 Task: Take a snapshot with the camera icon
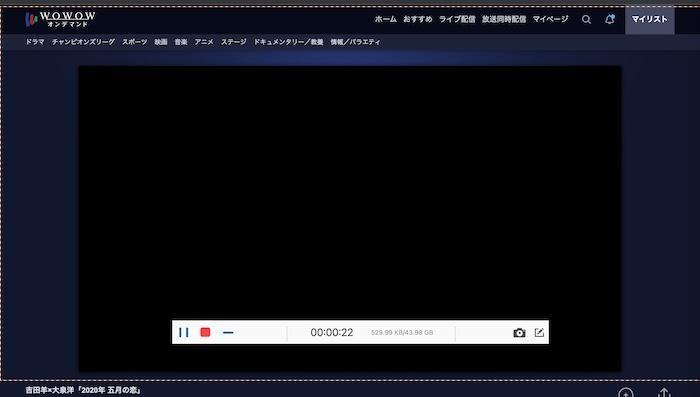tap(519, 333)
